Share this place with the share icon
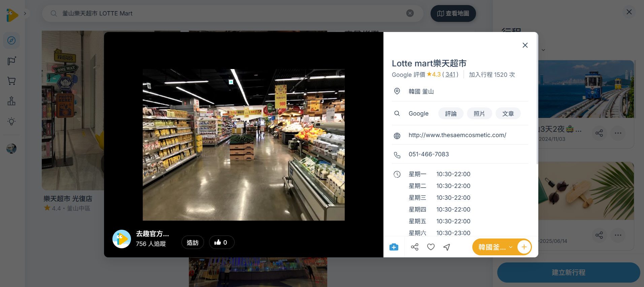 click(415, 247)
